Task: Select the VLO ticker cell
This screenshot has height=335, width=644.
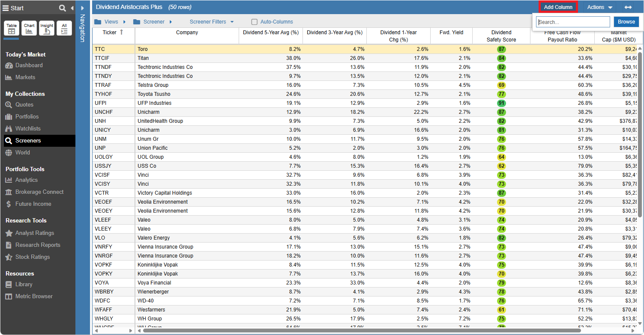Action: (114, 238)
